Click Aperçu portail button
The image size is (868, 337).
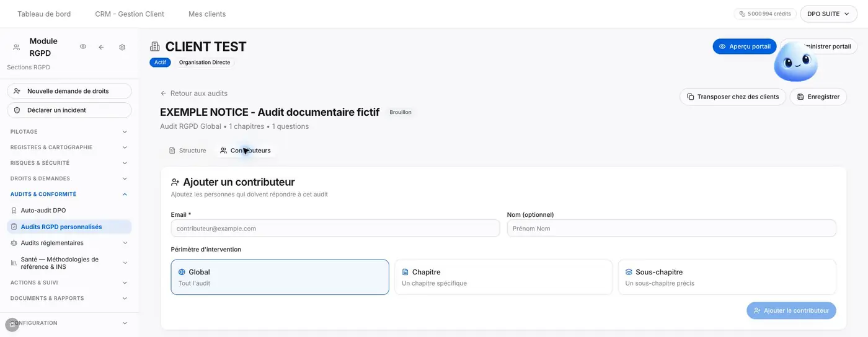tap(745, 46)
